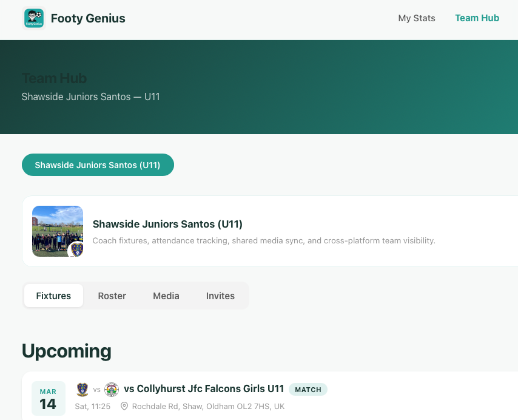Select the MAR 14 date block
Image resolution: width=518 pixels, height=420 pixels.
[48, 398]
